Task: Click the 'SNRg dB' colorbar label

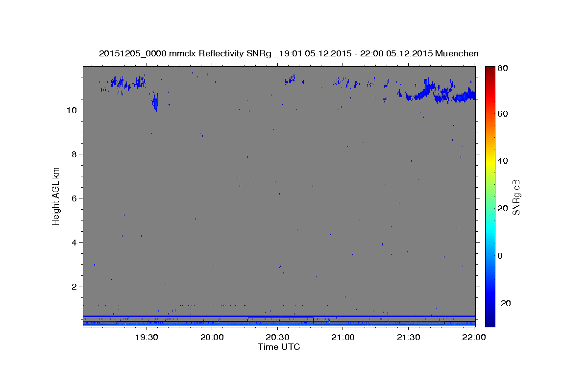Action: [x=515, y=197]
